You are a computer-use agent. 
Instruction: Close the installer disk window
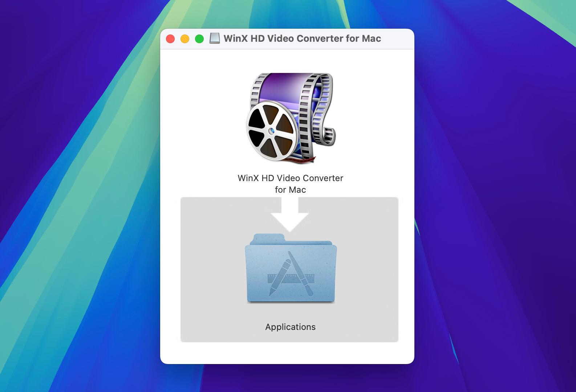click(170, 39)
